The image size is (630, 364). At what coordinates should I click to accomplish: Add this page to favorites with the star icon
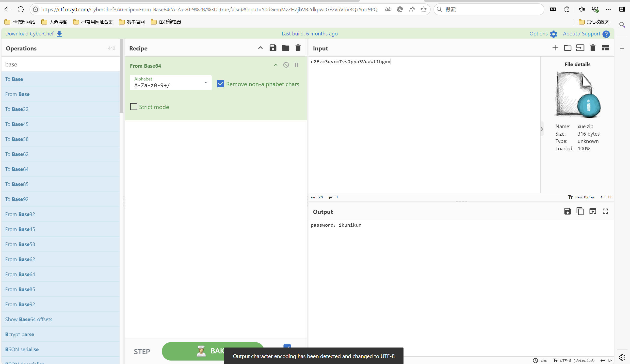[x=423, y=9]
